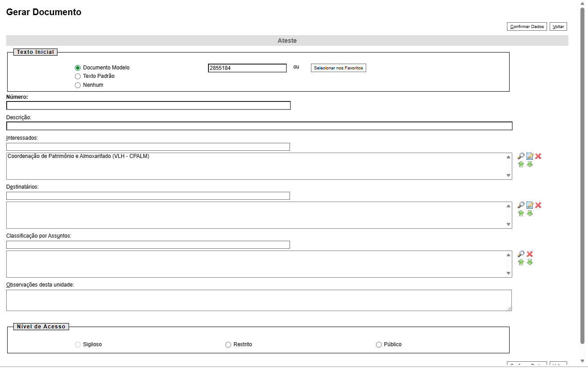Open search icon for Classificação por Assuntos
This screenshot has width=588, height=368.
coord(521,254)
